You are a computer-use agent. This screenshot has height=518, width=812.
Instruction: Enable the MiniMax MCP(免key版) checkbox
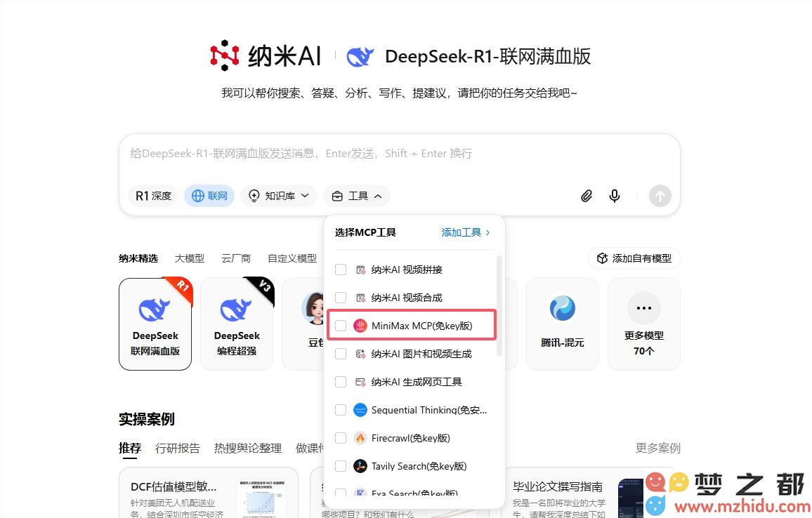pos(341,326)
